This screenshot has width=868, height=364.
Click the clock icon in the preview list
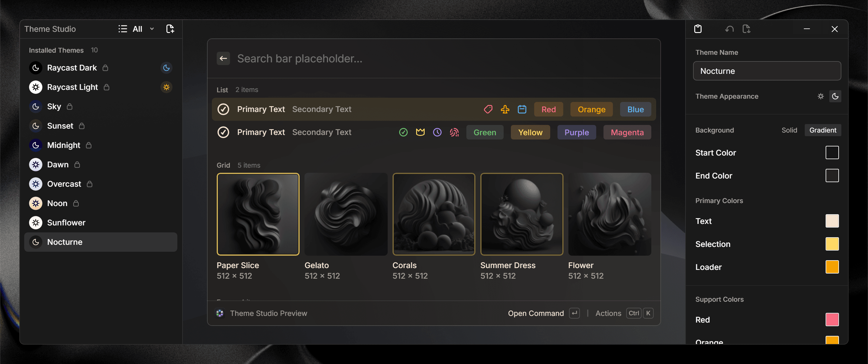[x=437, y=132]
